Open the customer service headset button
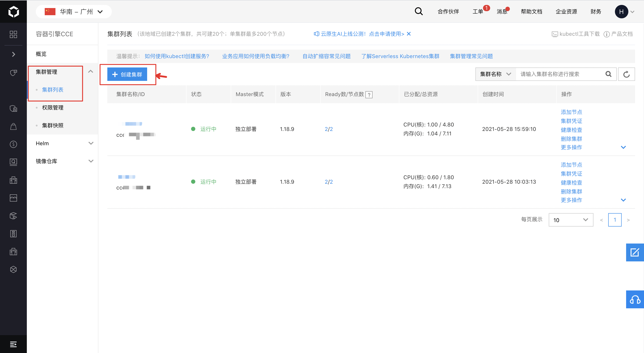This screenshot has width=644, height=353. point(635,299)
